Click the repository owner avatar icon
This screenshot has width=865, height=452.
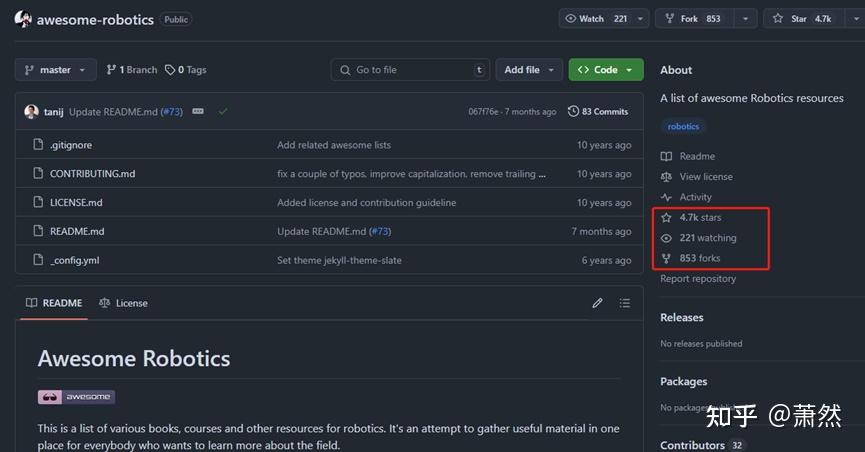click(23, 19)
